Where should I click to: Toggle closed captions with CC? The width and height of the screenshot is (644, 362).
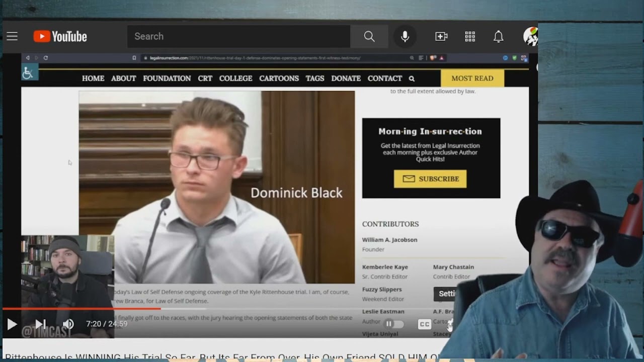point(425,324)
